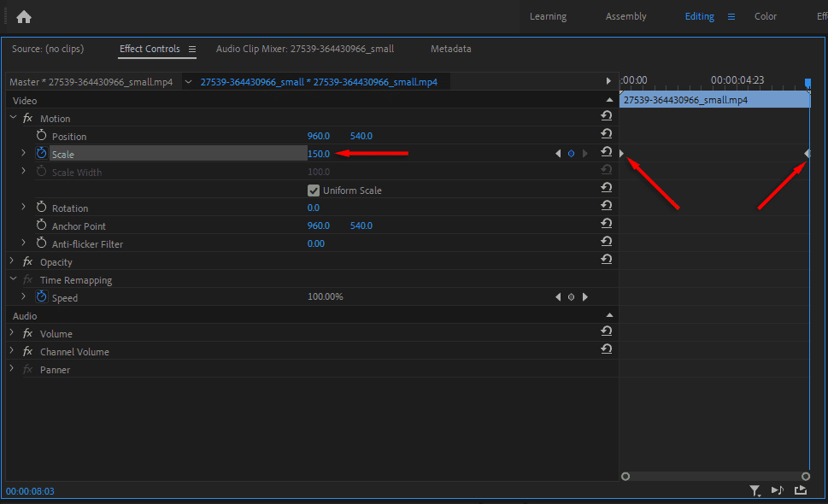Screen dimensions: 828x504
Task: Add a keyframe on the Scale property
Action: (570, 154)
